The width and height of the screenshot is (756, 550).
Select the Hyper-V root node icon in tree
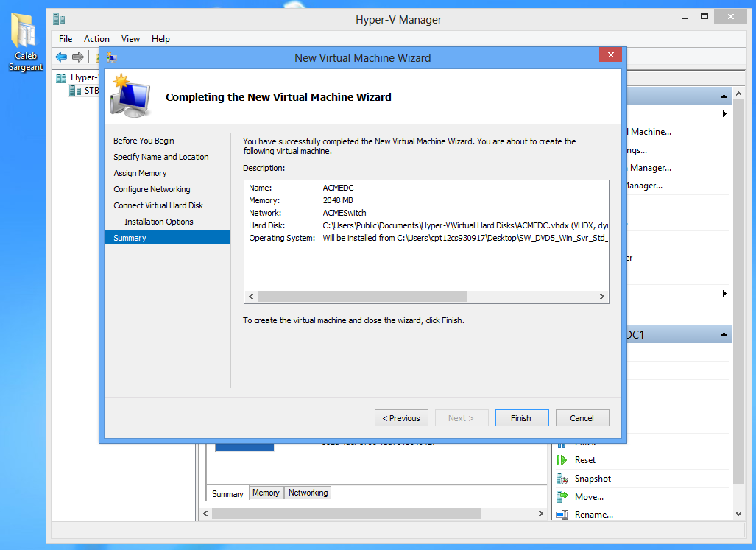(x=61, y=77)
